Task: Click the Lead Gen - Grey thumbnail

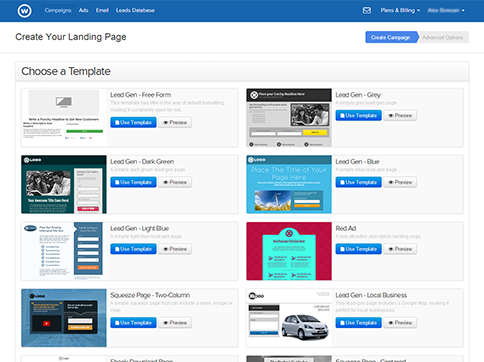Action: [x=289, y=117]
